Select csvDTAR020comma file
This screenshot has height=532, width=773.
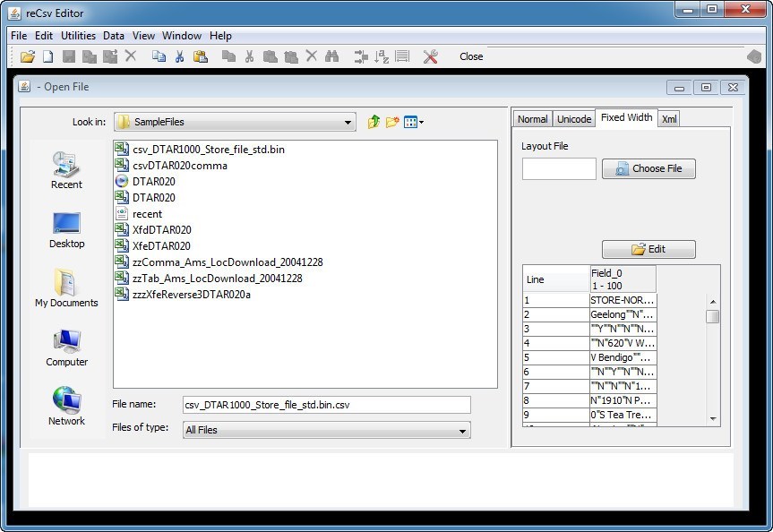pos(171,165)
